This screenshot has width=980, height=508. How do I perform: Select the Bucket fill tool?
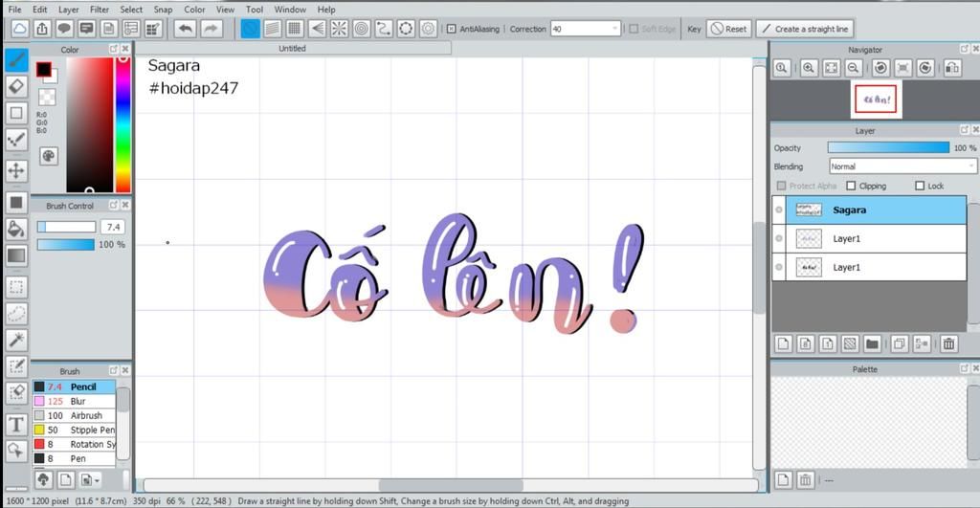pyautogui.click(x=17, y=230)
